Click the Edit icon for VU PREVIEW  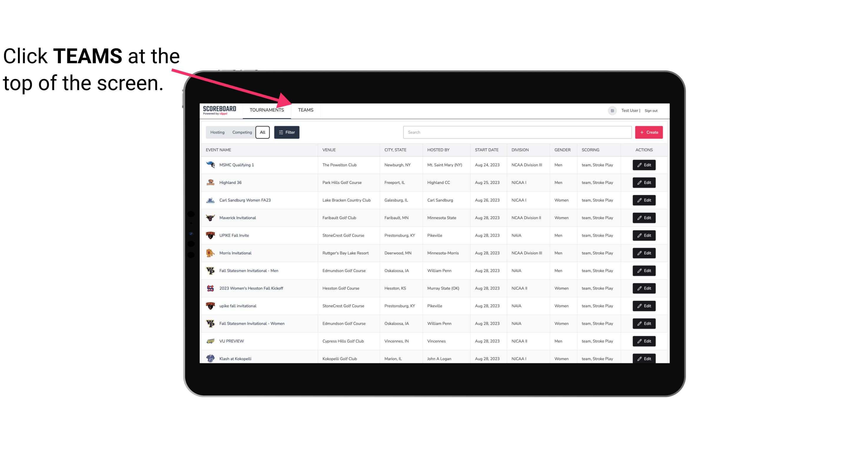pyautogui.click(x=644, y=340)
